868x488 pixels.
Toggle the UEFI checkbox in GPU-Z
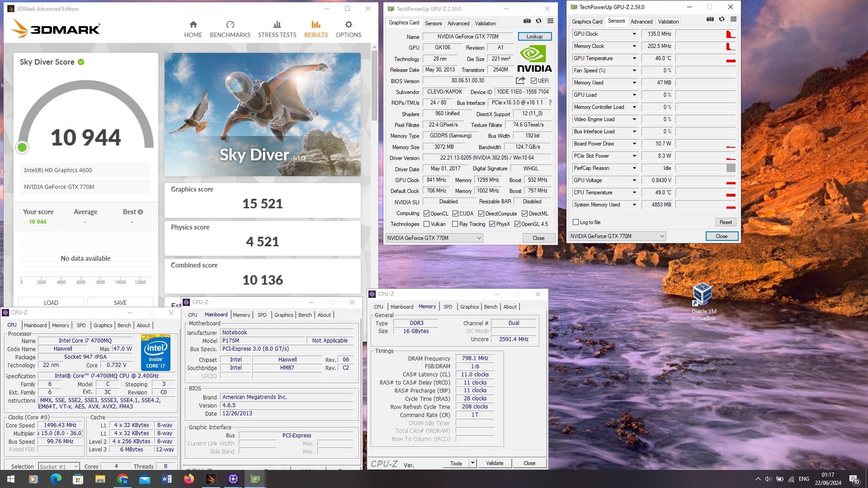pos(533,81)
